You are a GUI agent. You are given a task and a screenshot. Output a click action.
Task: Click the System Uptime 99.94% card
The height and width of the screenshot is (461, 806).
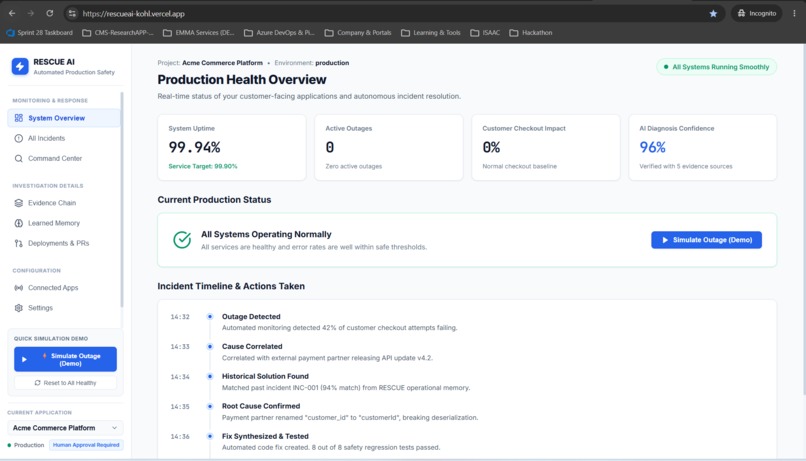[232, 147]
